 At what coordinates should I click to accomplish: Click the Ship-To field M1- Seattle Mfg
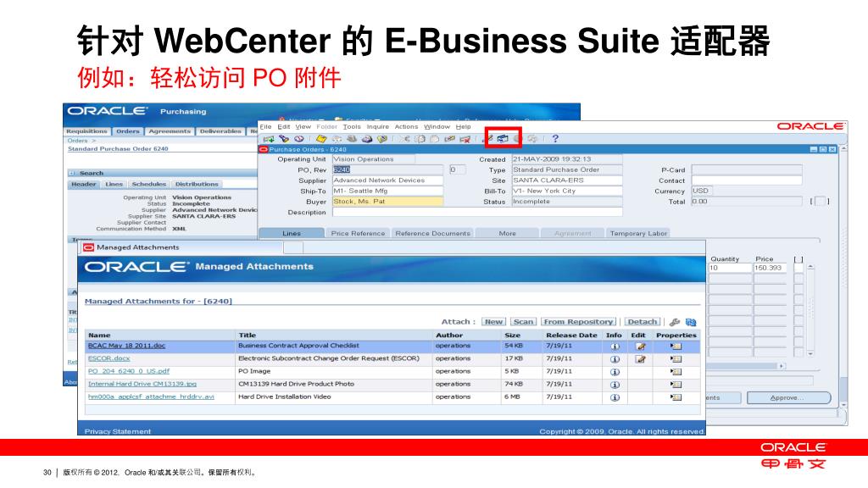coord(387,191)
